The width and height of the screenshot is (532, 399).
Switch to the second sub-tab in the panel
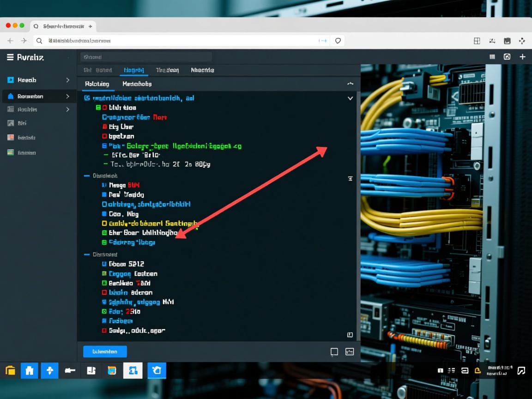pos(137,84)
